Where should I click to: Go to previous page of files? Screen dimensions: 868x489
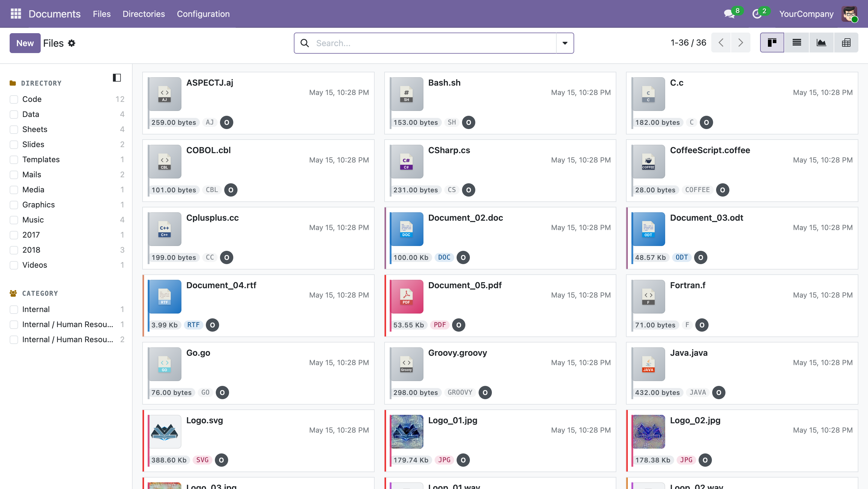pyautogui.click(x=721, y=43)
